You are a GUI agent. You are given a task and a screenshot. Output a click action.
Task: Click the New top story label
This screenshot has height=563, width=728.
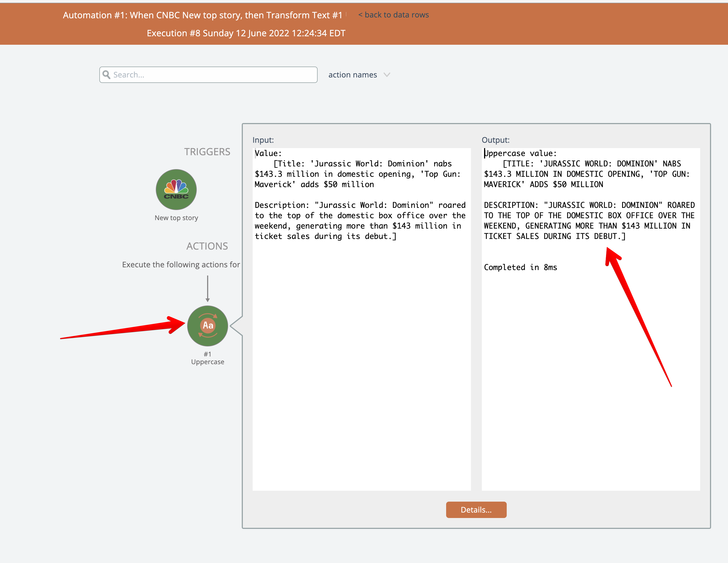tap(176, 218)
